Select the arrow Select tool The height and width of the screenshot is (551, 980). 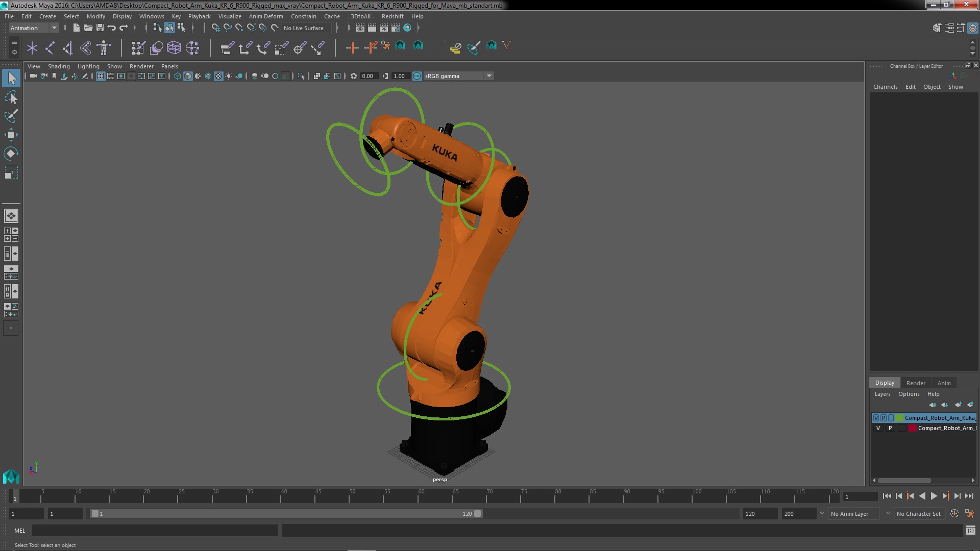coord(11,78)
